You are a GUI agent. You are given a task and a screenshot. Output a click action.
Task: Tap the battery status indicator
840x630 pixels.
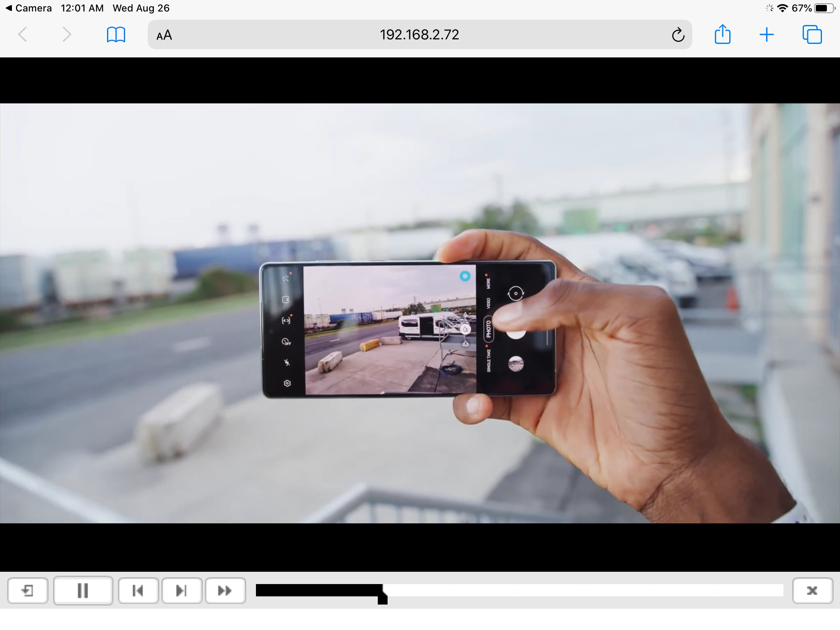tap(824, 8)
